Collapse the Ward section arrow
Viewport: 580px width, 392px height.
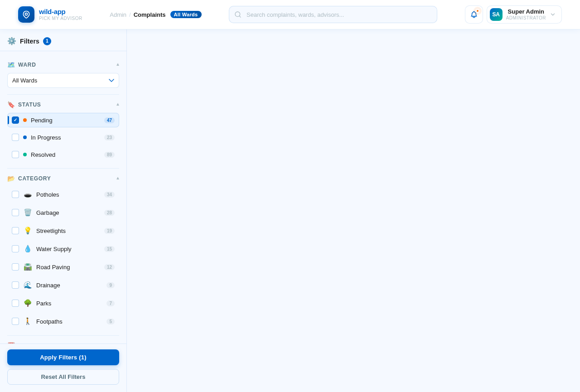pos(118,64)
